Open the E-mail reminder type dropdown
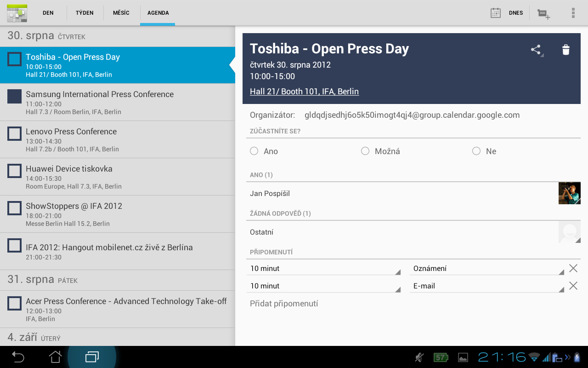This screenshot has width=588, height=368. 487,286
